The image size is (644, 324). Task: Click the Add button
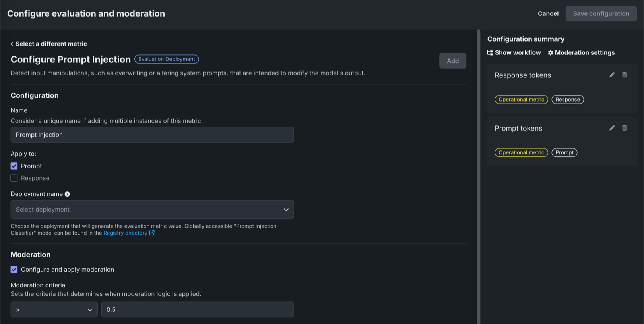tap(452, 61)
